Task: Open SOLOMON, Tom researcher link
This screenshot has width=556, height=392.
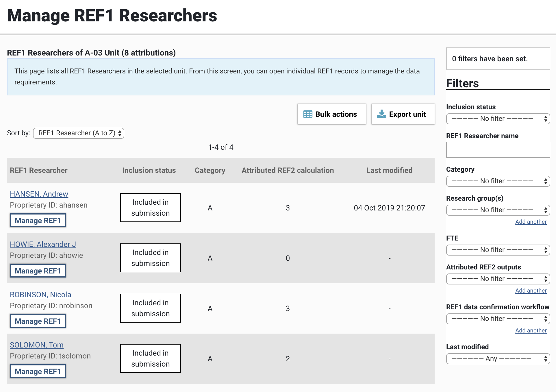Action: [x=37, y=345]
